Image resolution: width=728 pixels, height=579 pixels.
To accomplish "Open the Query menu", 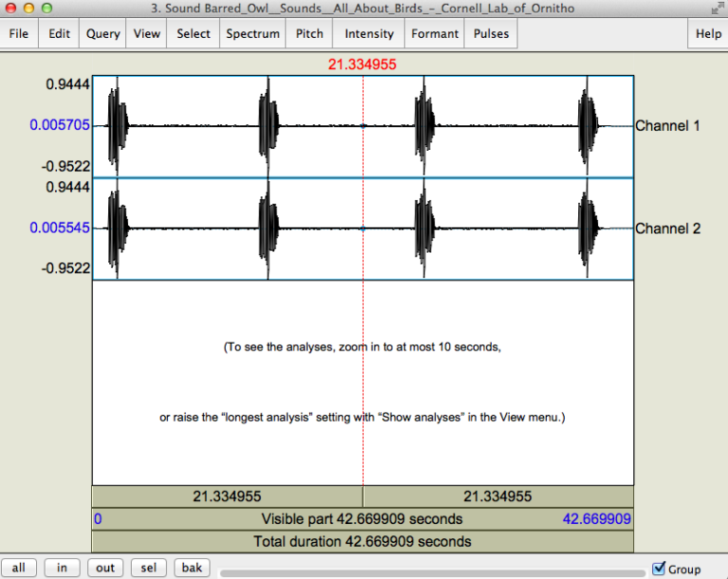I will pos(102,34).
